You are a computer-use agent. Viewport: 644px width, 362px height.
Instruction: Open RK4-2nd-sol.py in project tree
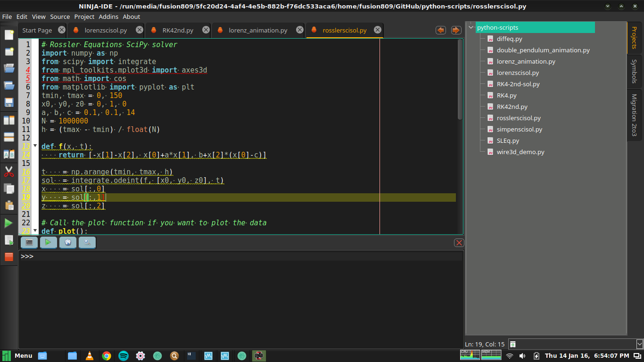pos(518,84)
